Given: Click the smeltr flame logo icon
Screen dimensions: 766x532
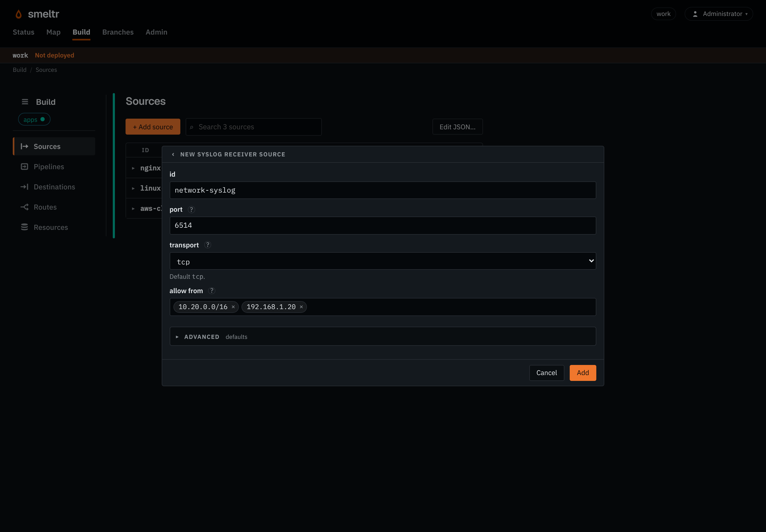Looking at the screenshot, I should (x=19, y=14).
